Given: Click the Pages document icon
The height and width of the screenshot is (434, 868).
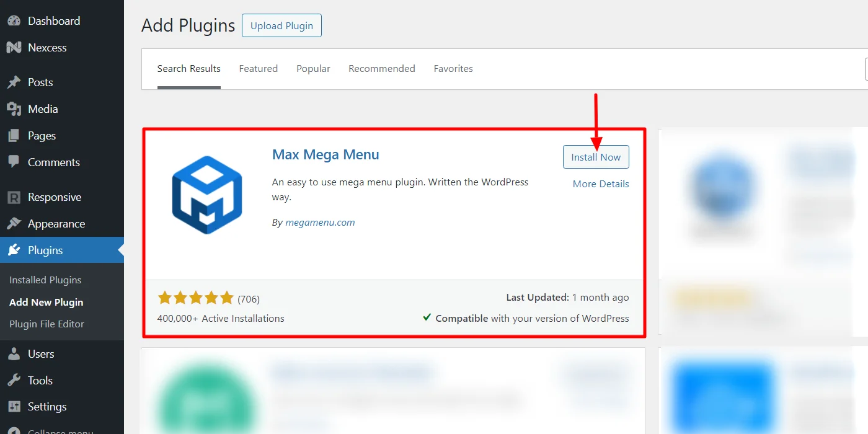Looking at the screenshot, I should point(14,135).
